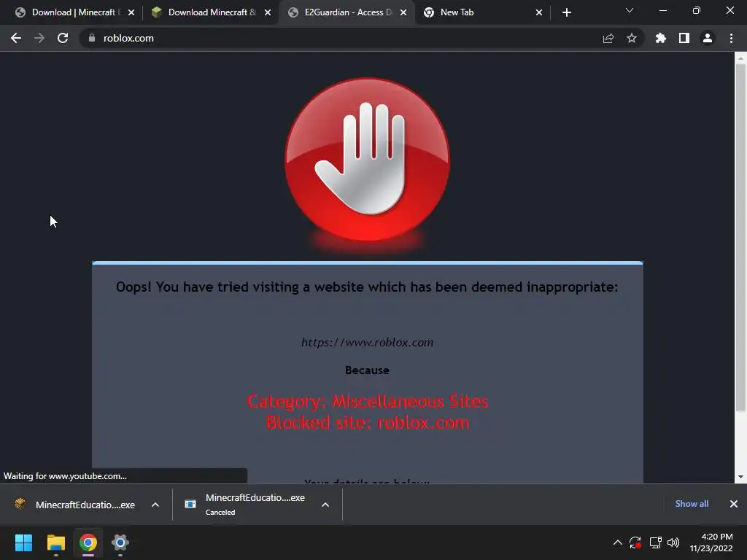The image size is (747, 560).
Task: Click the scrollbar up arrow
Action: [x=740, y=58]
